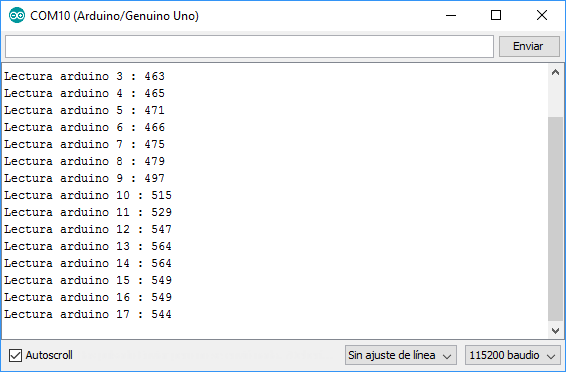
Task: Maximize the COM10 serial monitor window
Action: (496, 16)
